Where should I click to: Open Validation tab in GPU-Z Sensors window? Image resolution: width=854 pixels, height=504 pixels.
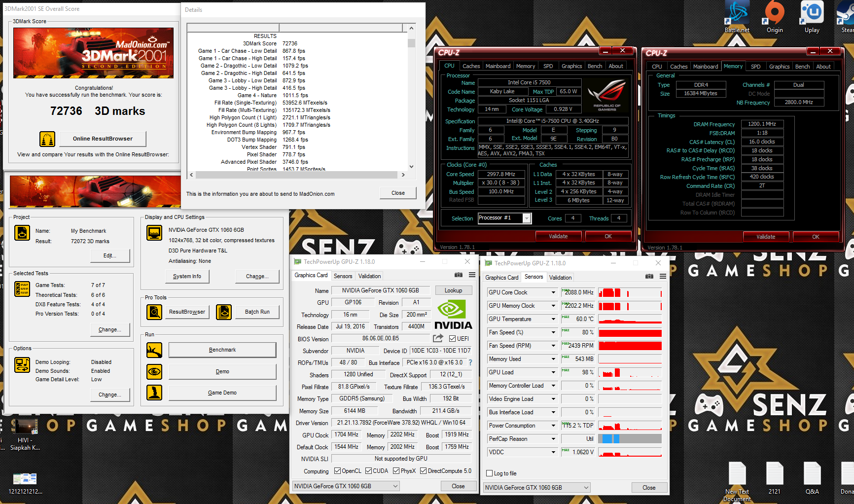pyautogui.click(x=561, y=278)
